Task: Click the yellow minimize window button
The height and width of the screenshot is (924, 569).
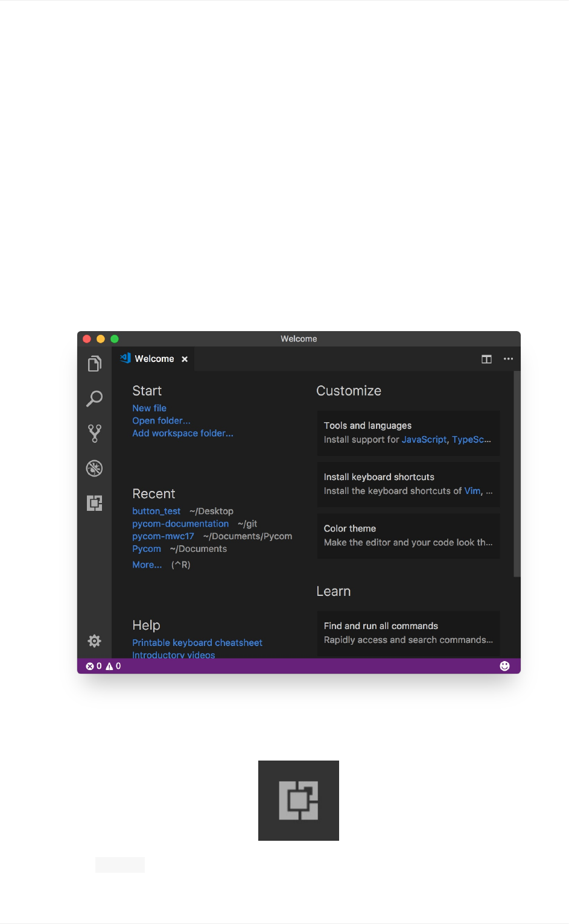Action: [x=101, y=339]
